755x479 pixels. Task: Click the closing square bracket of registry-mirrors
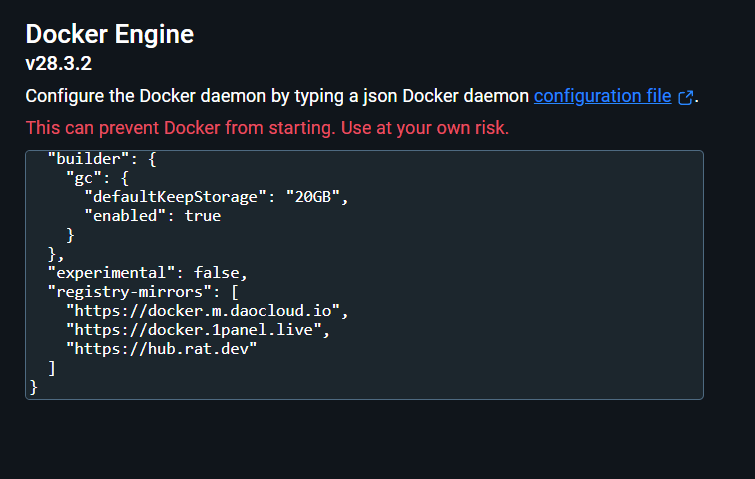[52, 368]
